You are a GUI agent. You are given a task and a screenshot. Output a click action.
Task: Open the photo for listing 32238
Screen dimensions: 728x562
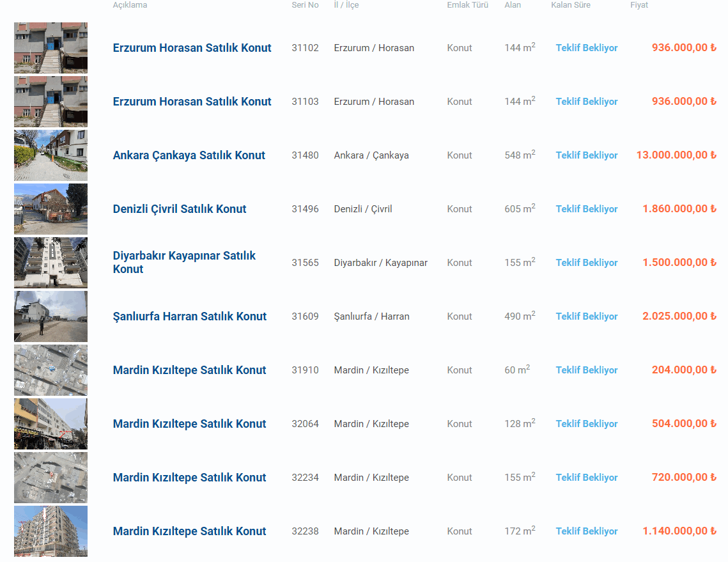coord(50,531)
